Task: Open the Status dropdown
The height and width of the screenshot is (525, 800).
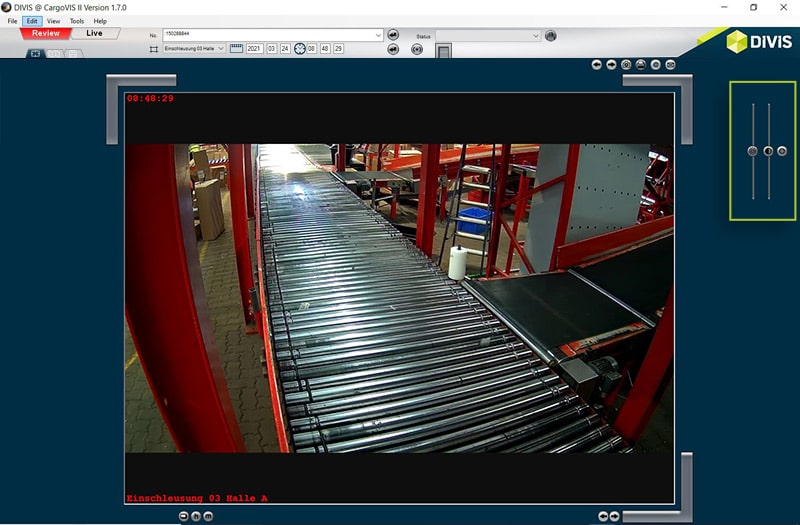Action: coord(488,35)
